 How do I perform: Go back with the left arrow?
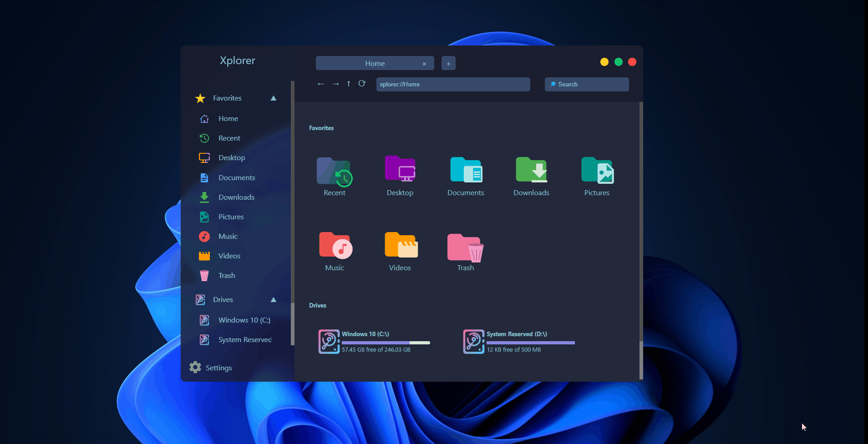[321, 84]
